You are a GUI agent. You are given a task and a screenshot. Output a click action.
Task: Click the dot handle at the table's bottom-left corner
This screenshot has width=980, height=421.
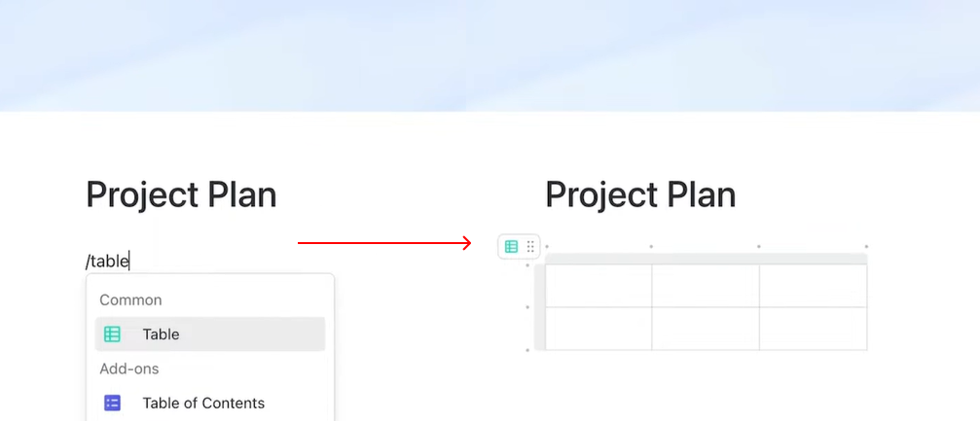click(527, 349)
